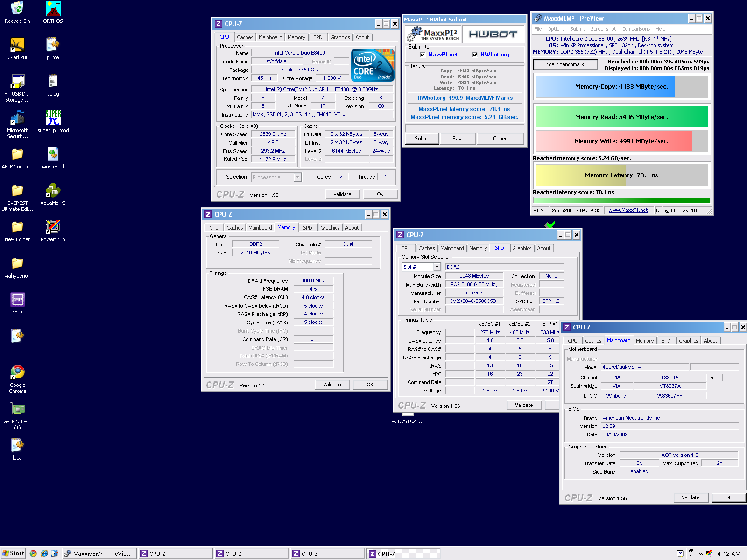Click Save in HWbot Submit window

(458, 139)
